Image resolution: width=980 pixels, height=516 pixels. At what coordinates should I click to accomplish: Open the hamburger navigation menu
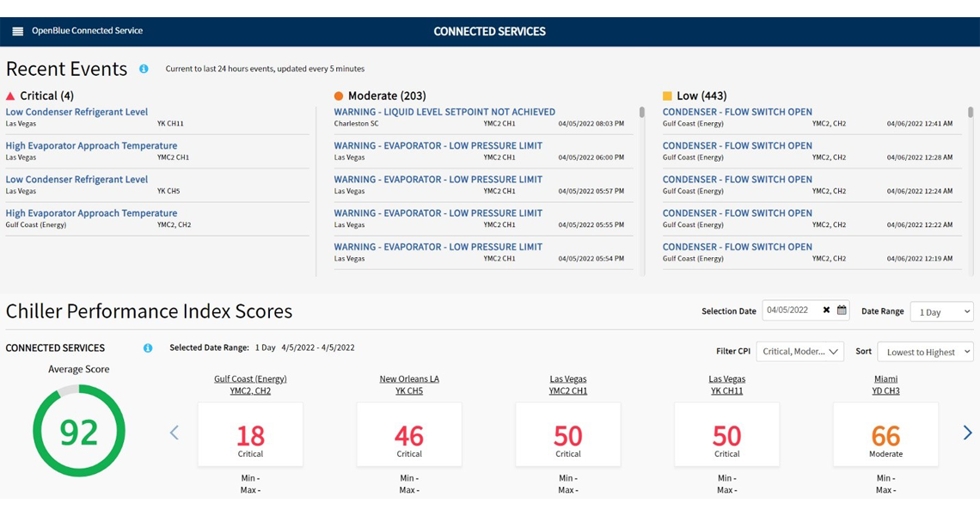pos(16,31)
